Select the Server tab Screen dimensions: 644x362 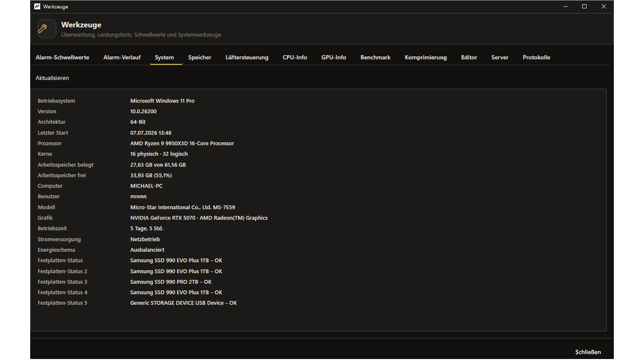coord(500,57)
